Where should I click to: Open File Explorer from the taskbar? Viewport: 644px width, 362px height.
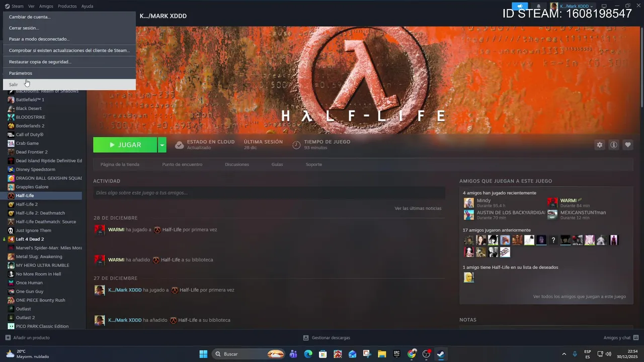[382, 354]
